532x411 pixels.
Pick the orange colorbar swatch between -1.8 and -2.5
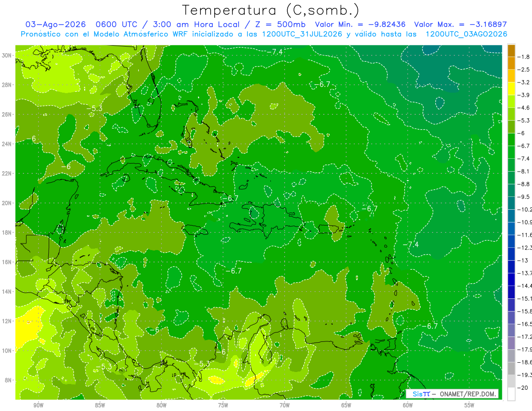click(x=511, y=63)
